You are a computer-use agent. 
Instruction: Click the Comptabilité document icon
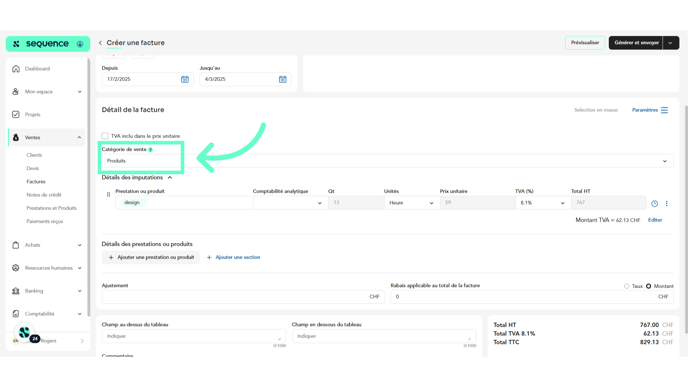click(x=16, y=314)
